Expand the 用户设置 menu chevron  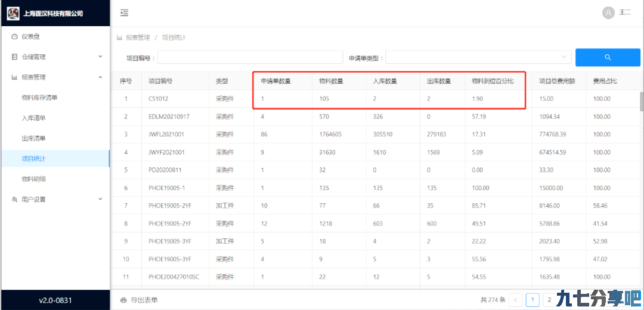tap(100, 199)
